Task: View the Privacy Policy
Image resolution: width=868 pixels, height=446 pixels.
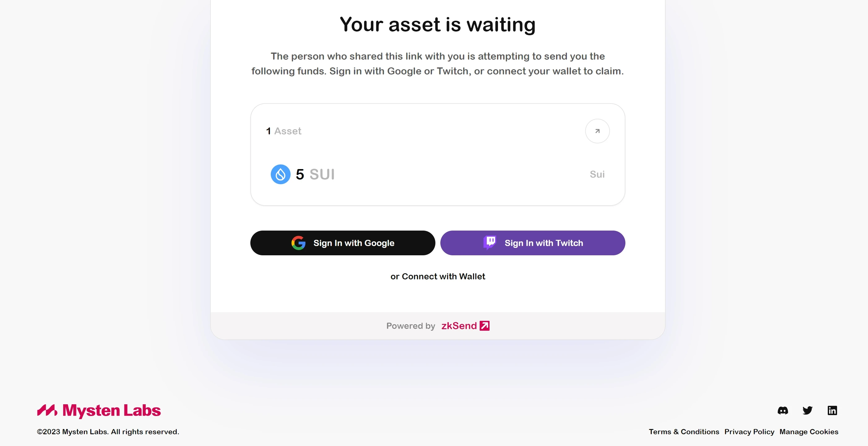Action: click(749, 431)
